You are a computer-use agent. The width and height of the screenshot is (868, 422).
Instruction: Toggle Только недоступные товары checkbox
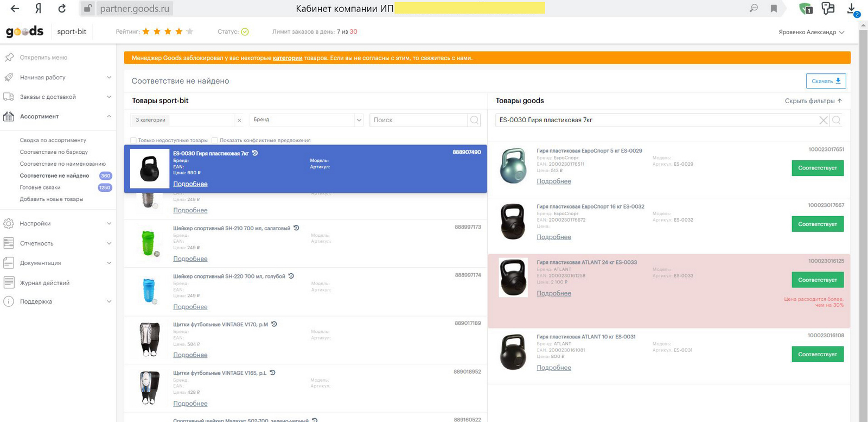(x=133, y=140)
